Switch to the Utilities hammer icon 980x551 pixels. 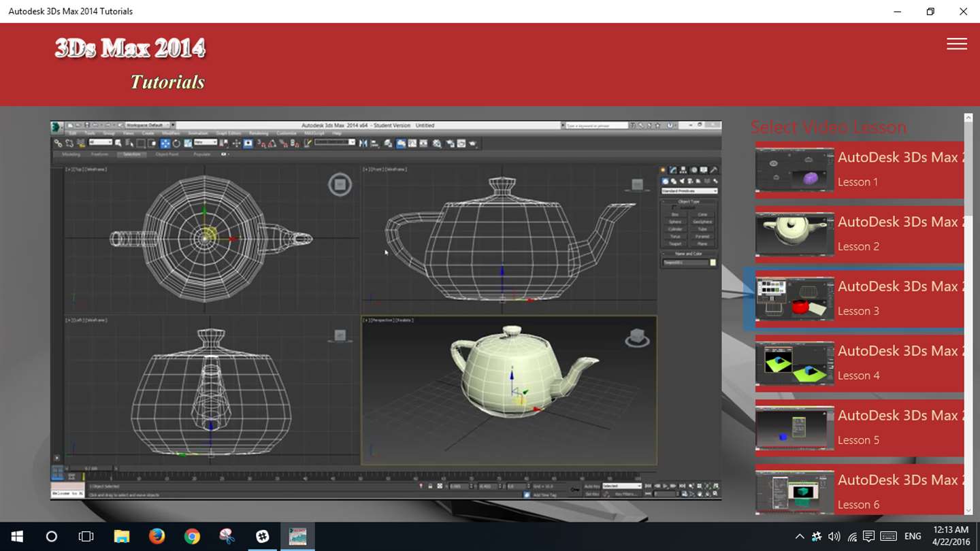(714, 170)
